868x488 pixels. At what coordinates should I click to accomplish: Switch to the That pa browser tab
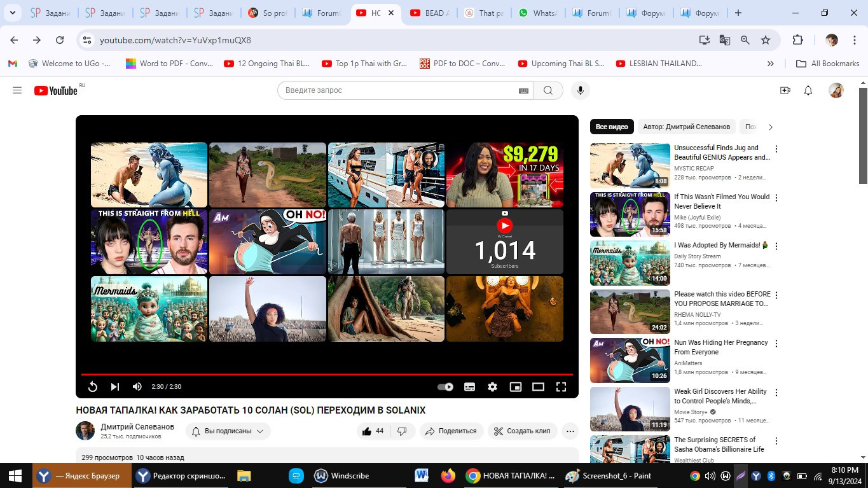tap(484, 13)
